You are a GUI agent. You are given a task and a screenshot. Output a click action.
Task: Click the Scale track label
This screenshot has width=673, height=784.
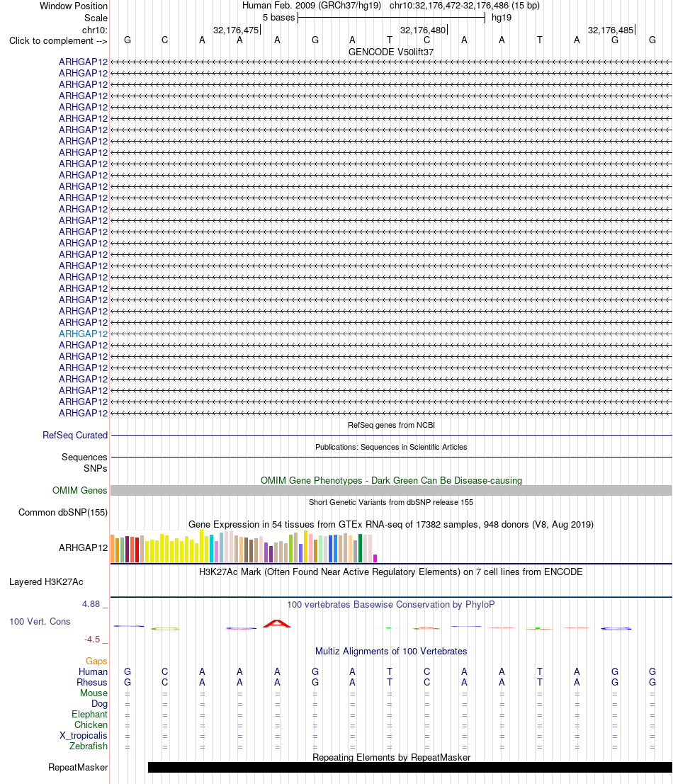[x=96, y=18]
